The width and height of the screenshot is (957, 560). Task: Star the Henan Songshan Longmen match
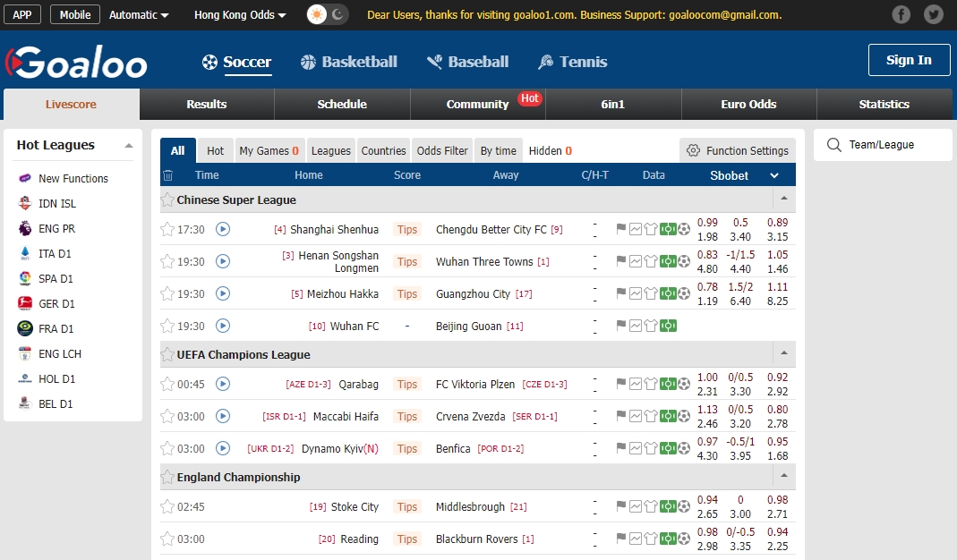pyautogui.click(x=167, y=262)
